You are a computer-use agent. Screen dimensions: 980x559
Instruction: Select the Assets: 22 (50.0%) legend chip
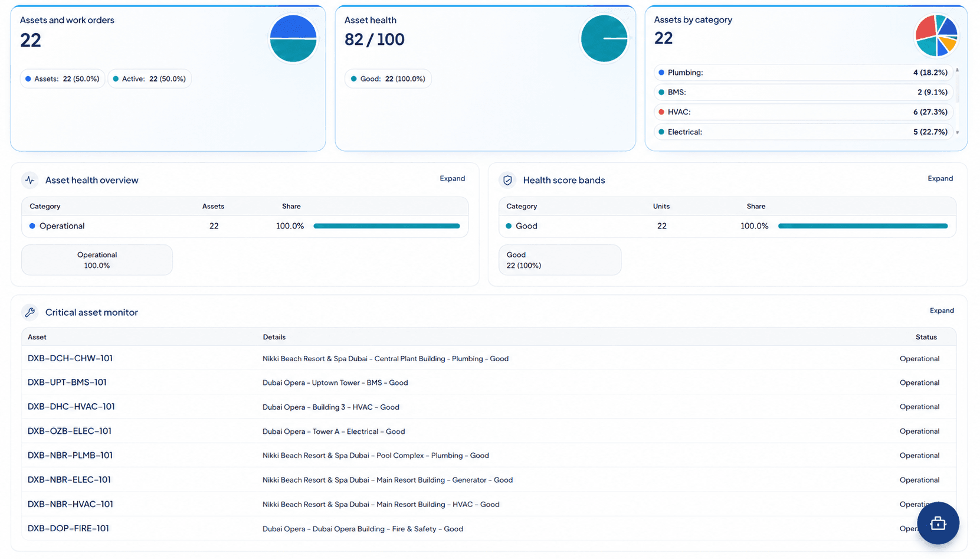(63, 79)
